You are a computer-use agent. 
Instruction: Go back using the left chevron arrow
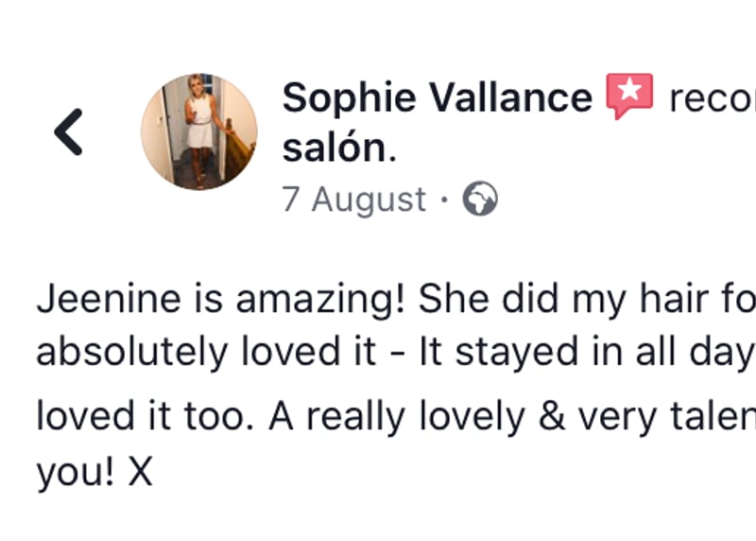[x=68, y=131]
